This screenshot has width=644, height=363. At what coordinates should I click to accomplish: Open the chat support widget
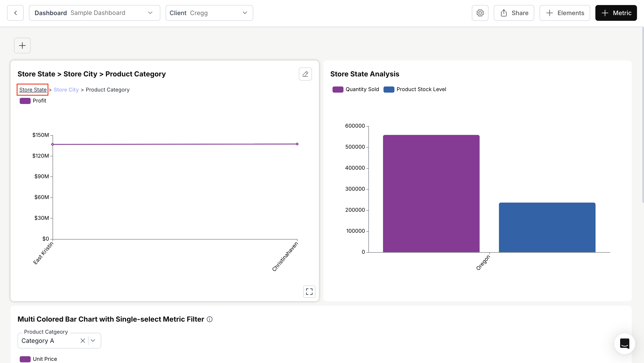point(624,344)
